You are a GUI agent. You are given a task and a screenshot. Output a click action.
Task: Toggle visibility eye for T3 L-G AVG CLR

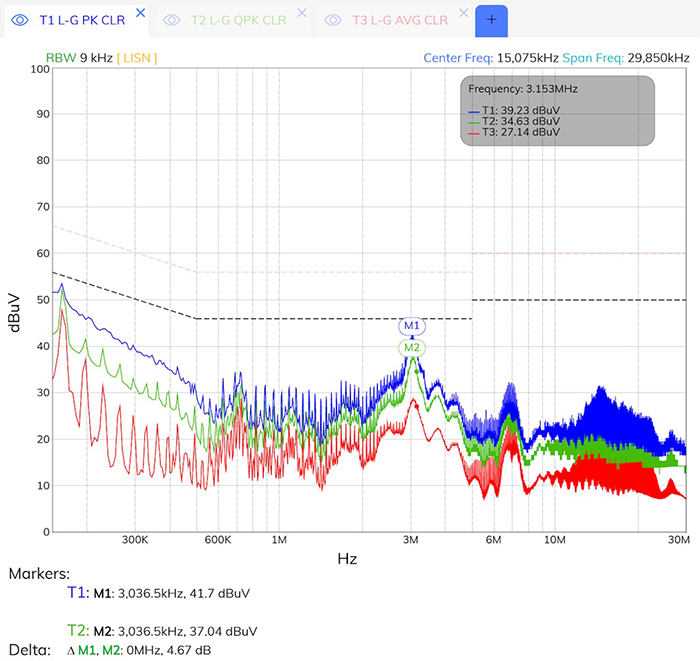point(333,19)
